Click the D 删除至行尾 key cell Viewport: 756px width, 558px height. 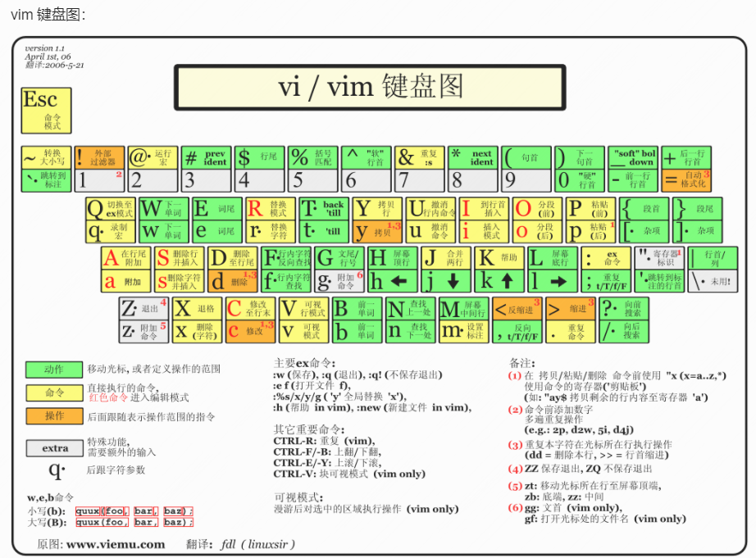pyautogui.click(x=233, y=258)
